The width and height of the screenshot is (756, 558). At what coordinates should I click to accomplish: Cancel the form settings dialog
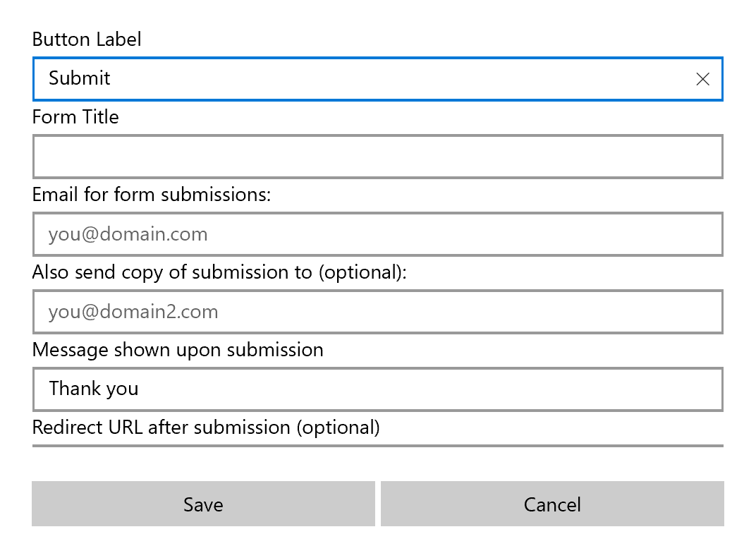point(552,504)
